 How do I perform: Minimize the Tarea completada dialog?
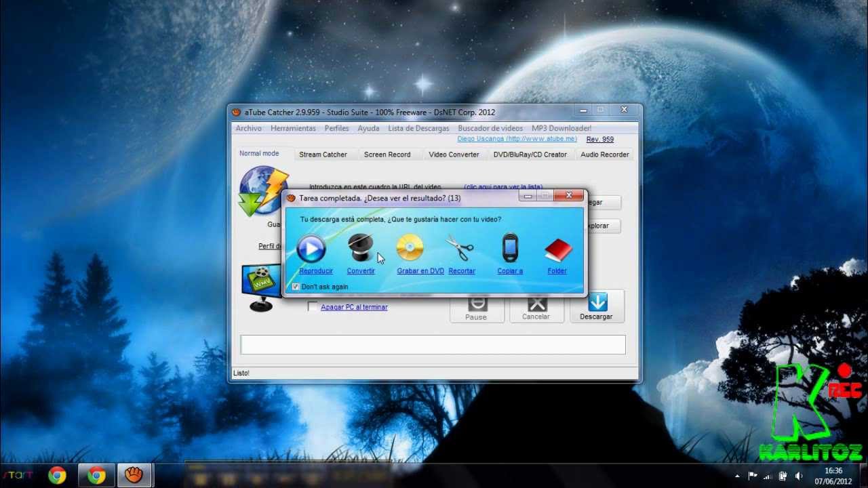tap(528, 196)
